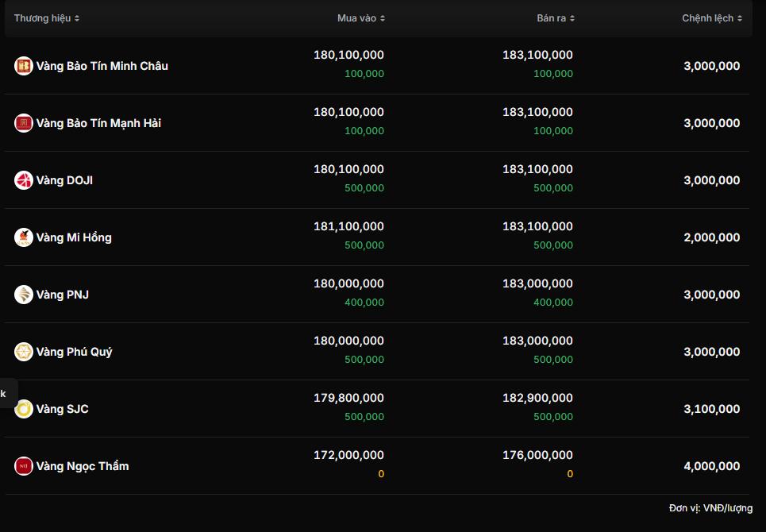Click Vàng Mi Hồng sell price 183,100,000
Screen dimensions: 766x532
(x=537, y=226)
